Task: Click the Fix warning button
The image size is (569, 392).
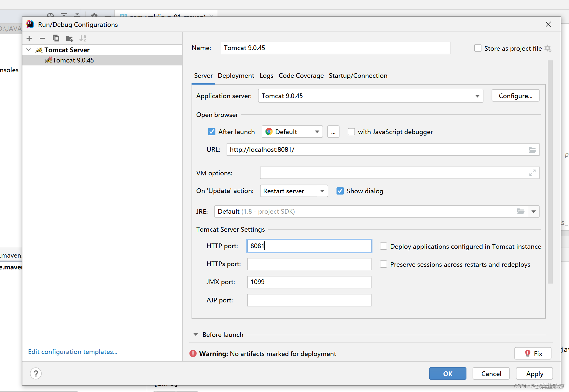Action: (533, 353)
